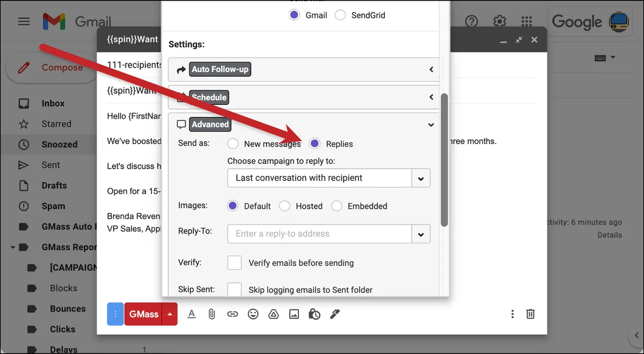Insert files using Google Drive icon
644x354 pixels.
(x=273, y=314)
